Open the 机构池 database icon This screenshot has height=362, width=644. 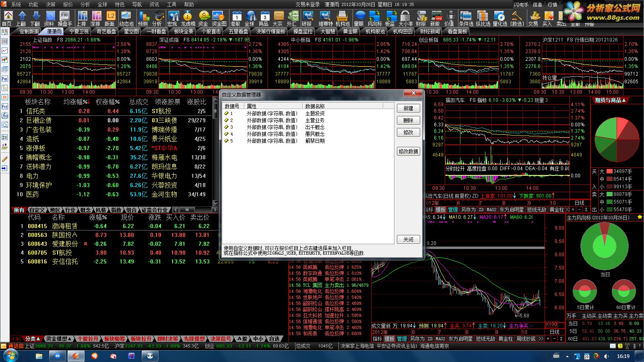[x=343, y=19]
